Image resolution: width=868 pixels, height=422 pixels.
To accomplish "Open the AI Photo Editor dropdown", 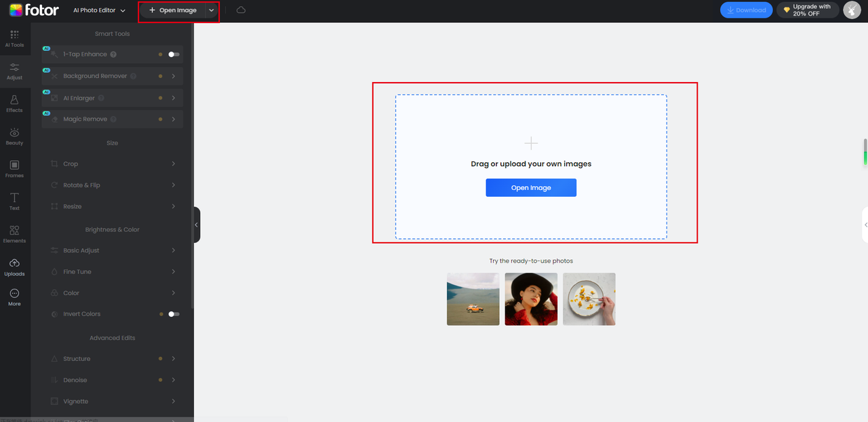I will point(99,10).
